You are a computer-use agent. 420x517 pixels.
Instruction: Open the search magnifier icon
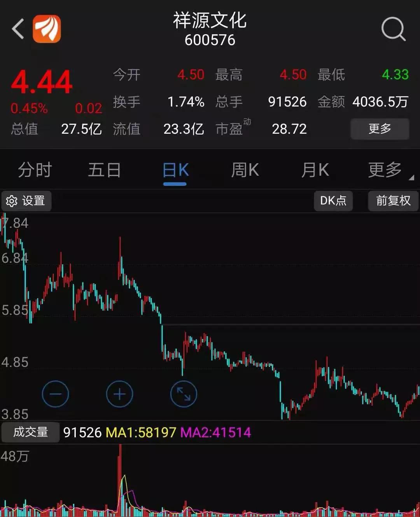coord(393,29)
